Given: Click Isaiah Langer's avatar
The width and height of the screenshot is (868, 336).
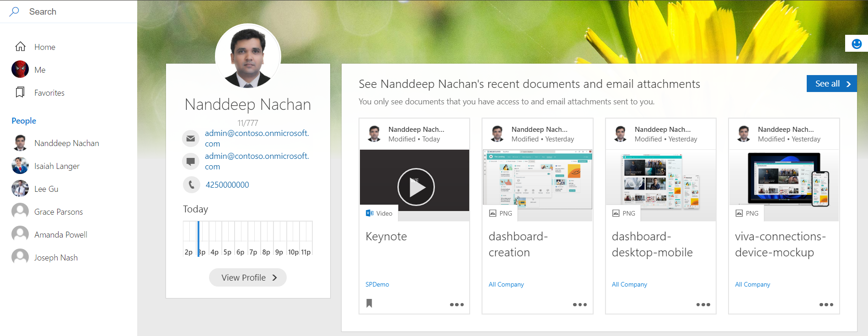Looking at the screenshot, I should point(20,166).
